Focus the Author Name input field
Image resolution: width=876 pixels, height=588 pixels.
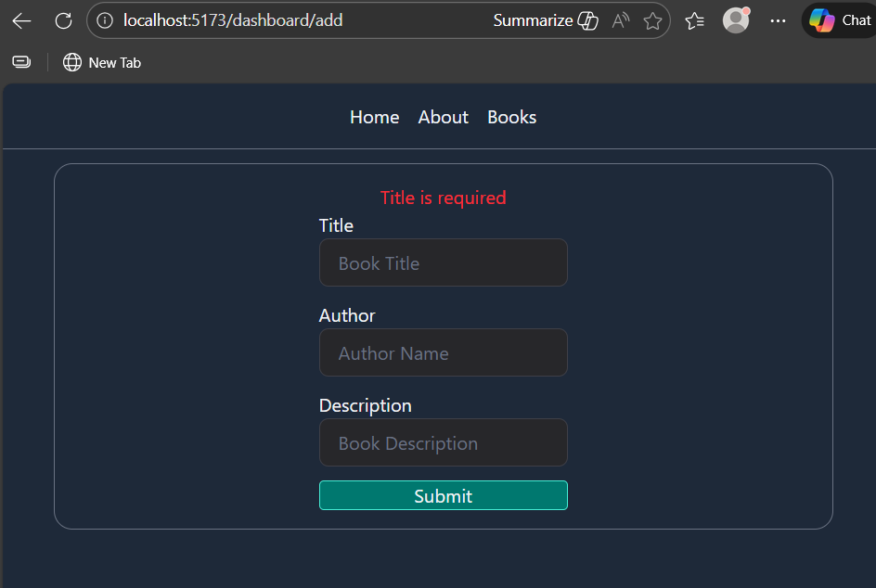click(443, 353)
